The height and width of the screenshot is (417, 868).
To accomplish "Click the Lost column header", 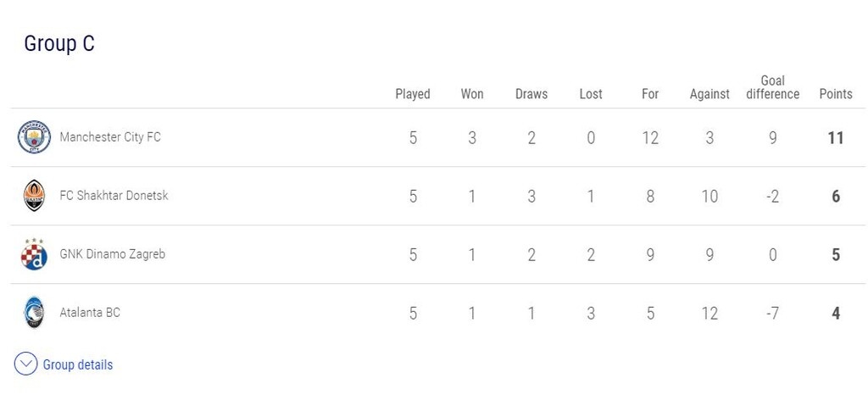I will pyautogui.click(x=591, y=94).
